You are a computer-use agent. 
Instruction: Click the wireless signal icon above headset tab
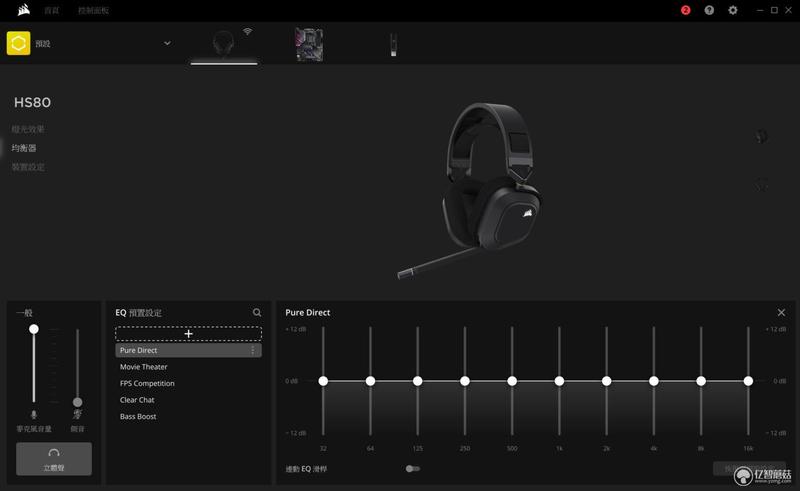(x=247, y=32)
